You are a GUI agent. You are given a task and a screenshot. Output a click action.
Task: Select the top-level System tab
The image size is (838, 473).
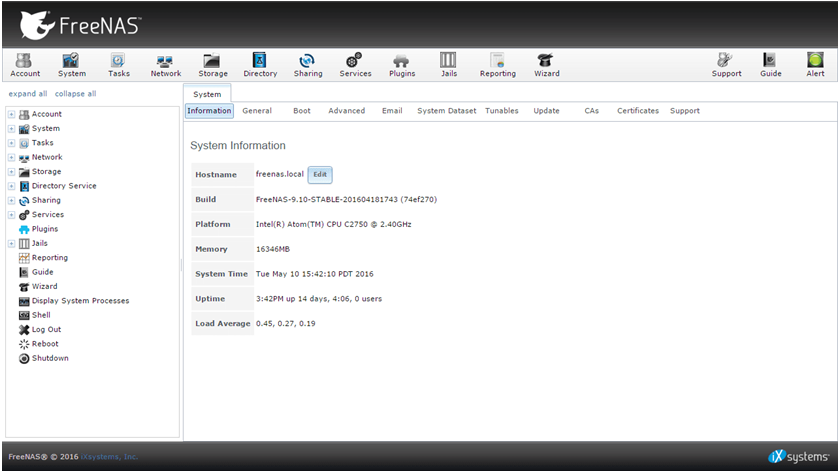207,94
